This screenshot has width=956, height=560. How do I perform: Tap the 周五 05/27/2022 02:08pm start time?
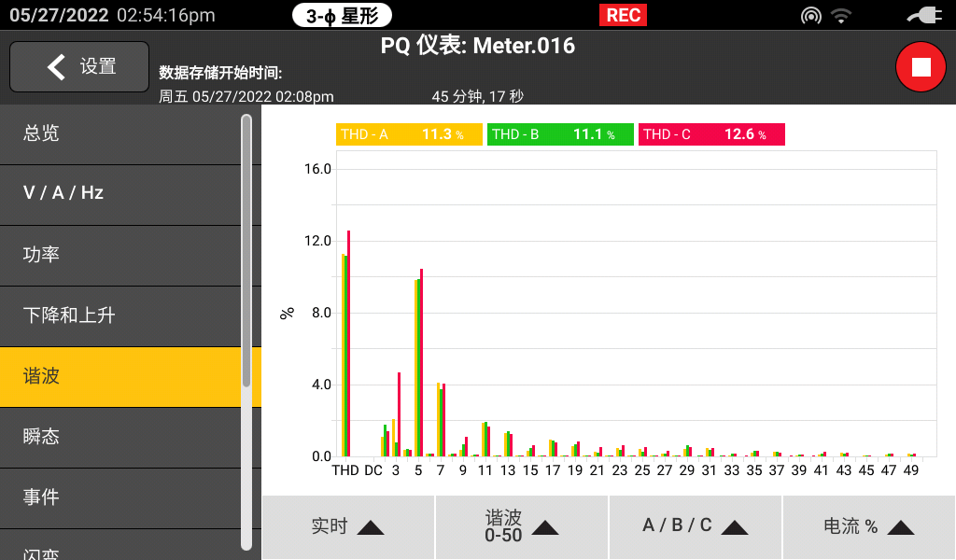coord(246,96)
